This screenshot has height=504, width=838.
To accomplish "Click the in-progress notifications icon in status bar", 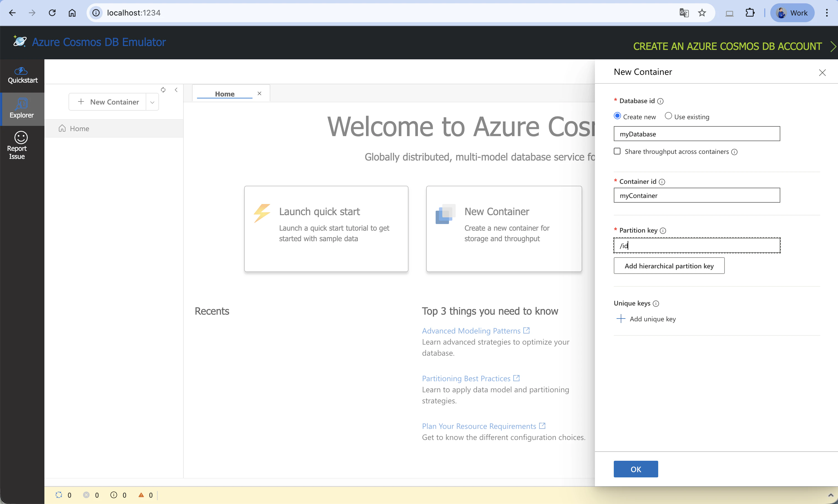I will 59,495.
